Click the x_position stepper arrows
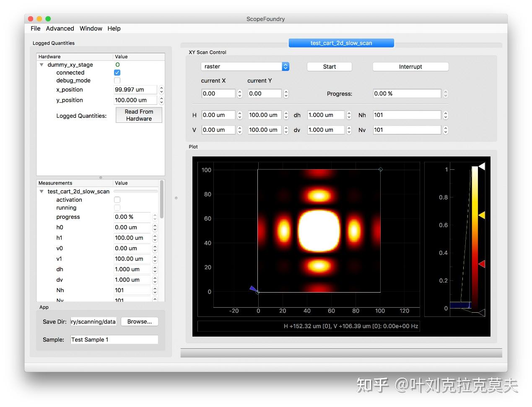 (161, 90)
